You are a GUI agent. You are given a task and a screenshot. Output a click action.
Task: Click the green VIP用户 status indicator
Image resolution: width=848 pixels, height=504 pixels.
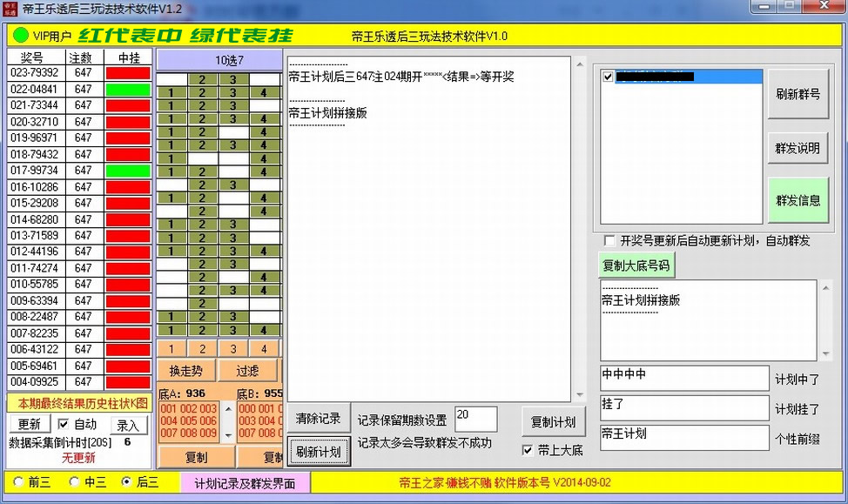[22, 36]
